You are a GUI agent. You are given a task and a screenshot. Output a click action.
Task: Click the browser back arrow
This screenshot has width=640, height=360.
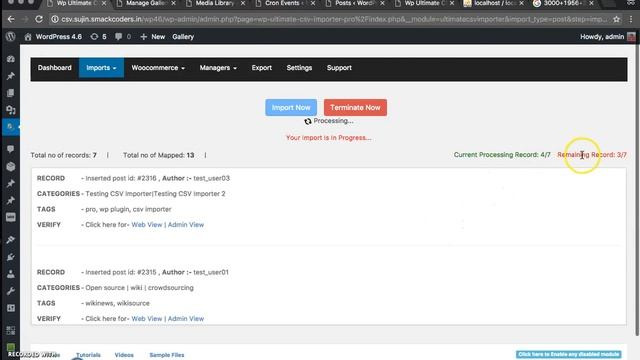tap(11, 19)
